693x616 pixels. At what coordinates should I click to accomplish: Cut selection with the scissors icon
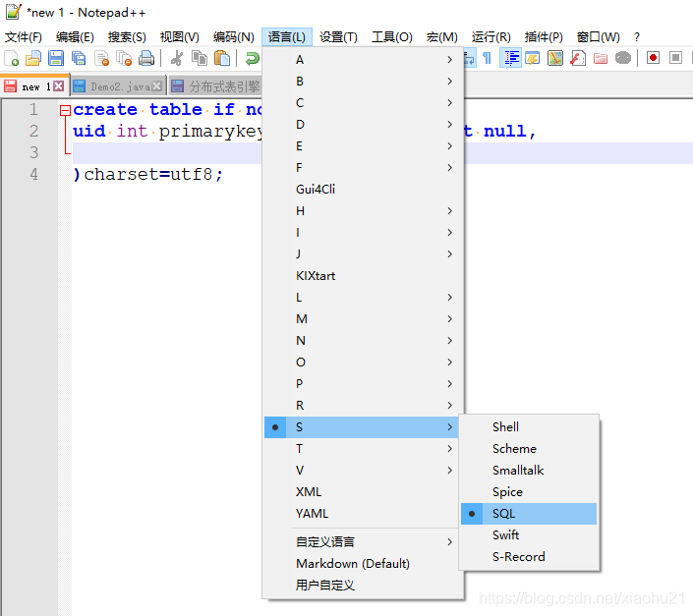pyautogui.click(x=177, y=58)
